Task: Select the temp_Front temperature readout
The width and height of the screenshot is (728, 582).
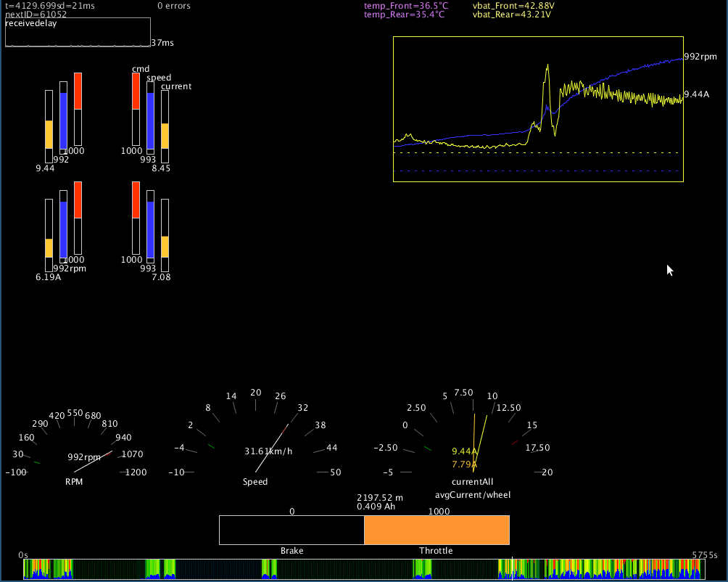Action: click(405, 5)
